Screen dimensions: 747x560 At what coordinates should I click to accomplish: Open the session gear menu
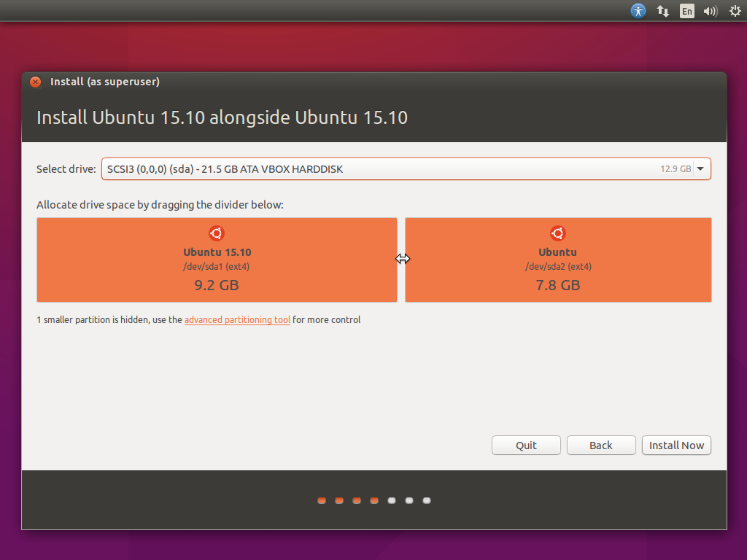(x=734, y=11)
